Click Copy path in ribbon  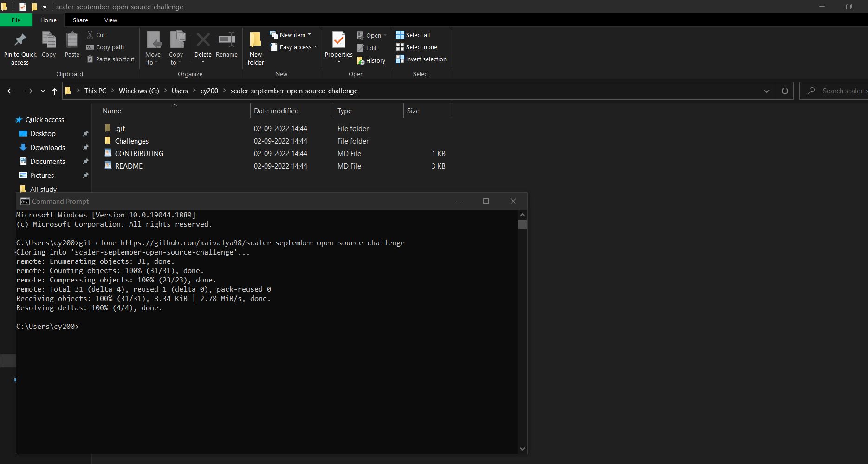105,47
